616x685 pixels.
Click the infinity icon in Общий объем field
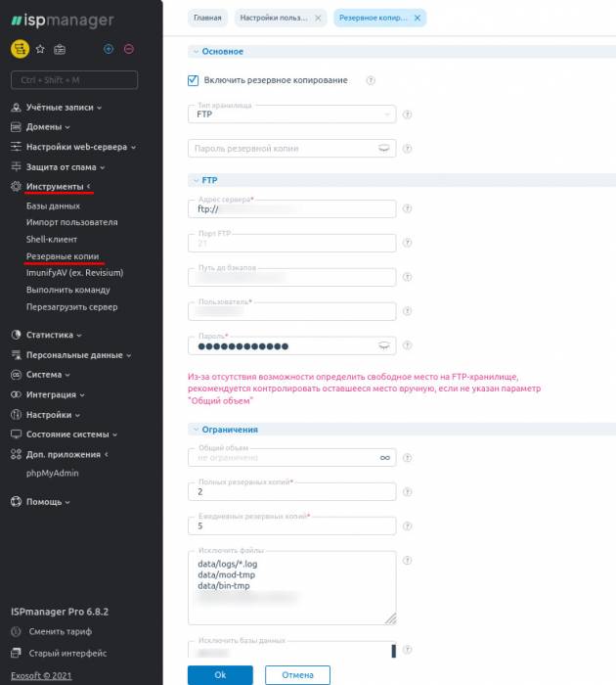pos(385,457)
